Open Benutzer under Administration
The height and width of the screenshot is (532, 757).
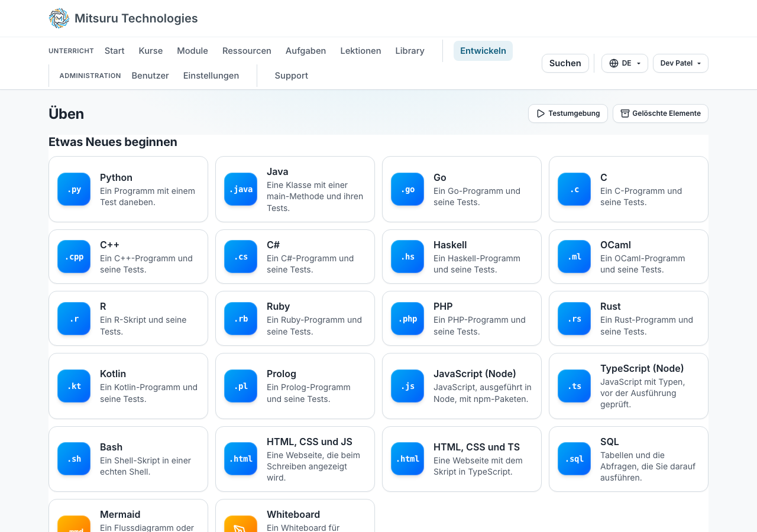(x=150, y=76)
